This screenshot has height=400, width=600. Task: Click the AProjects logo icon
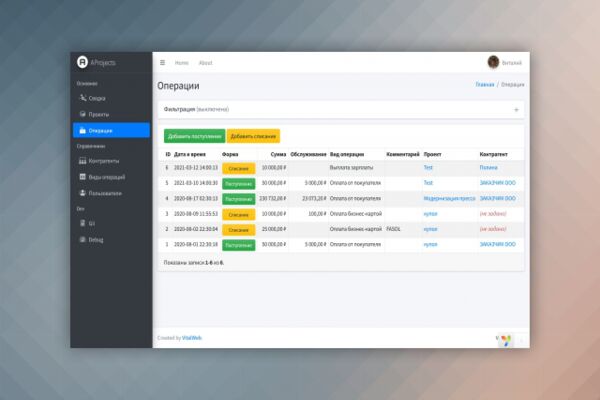coord(82,62)
